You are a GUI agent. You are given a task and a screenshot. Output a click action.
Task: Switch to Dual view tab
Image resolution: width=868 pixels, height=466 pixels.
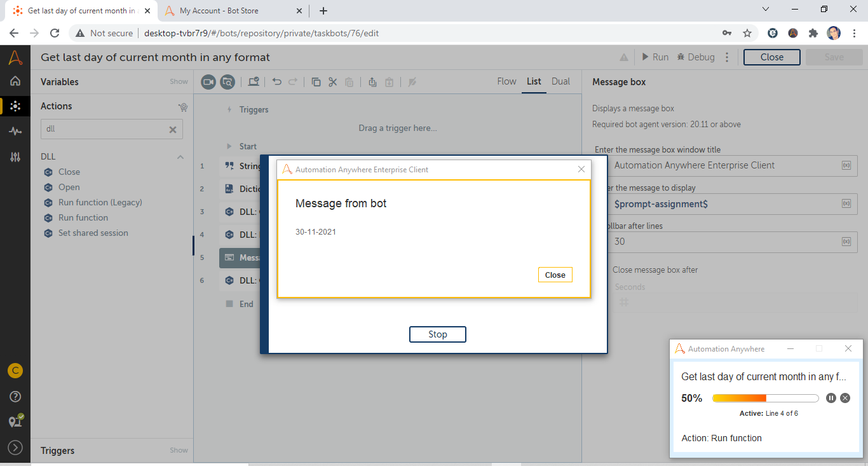(560, 81)
